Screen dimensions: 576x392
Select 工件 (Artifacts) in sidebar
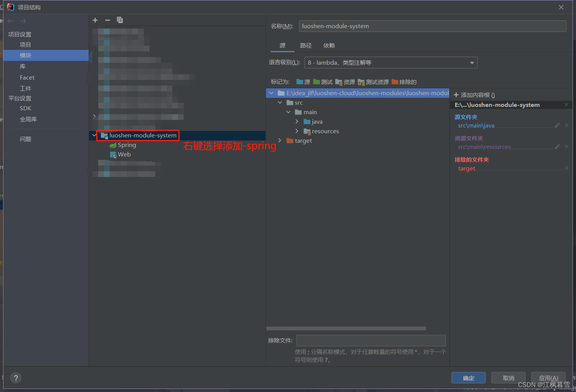coord(25,89)
